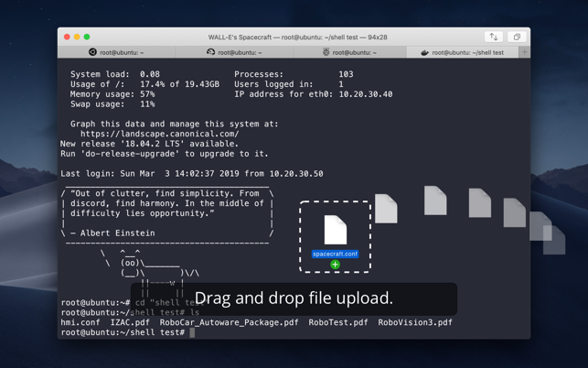Click the spacecraft.conf file icon in drop zone
The image size is (588, 368).
point(335,230)
